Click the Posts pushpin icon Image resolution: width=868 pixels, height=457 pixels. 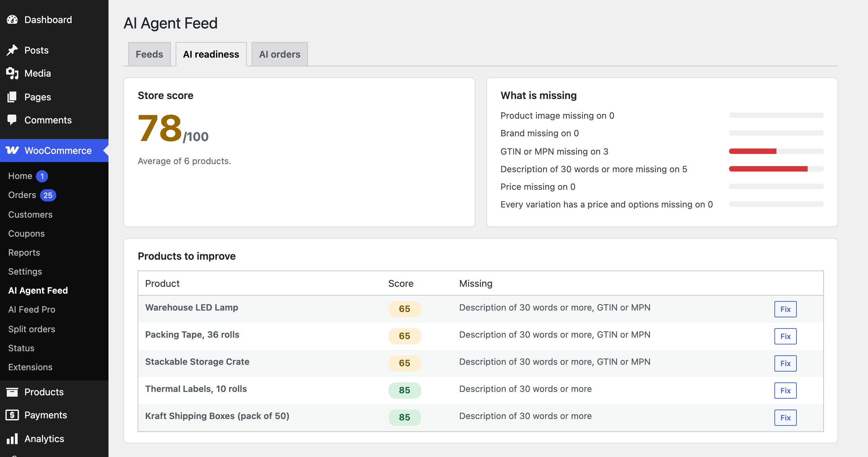(x=12, y=50)
